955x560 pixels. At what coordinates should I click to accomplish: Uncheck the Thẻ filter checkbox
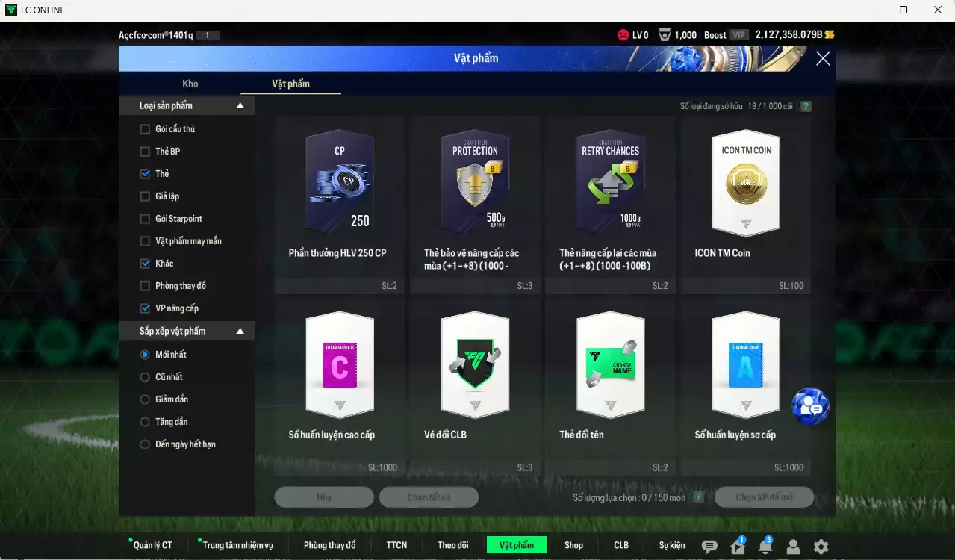[x=145, y=174]
